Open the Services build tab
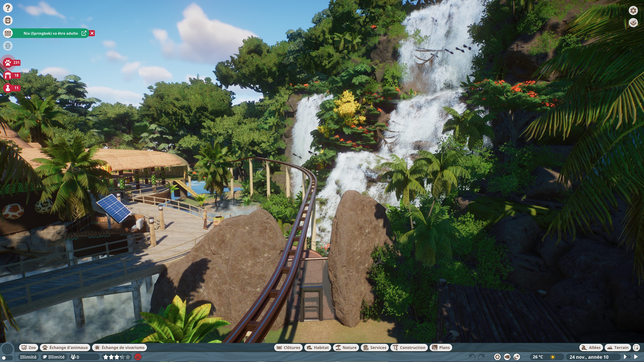Screen dimensions: 644x362 coord(375,347)
